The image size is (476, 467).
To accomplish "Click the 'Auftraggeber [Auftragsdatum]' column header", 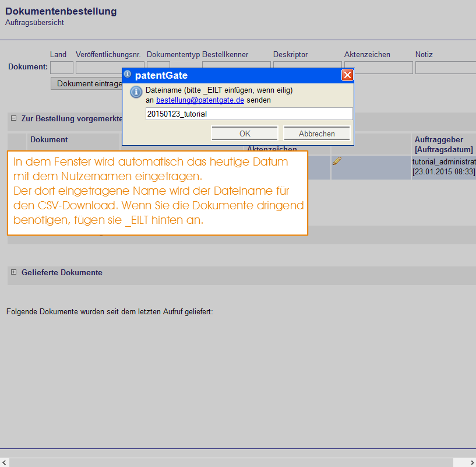I will coord(443,145).
